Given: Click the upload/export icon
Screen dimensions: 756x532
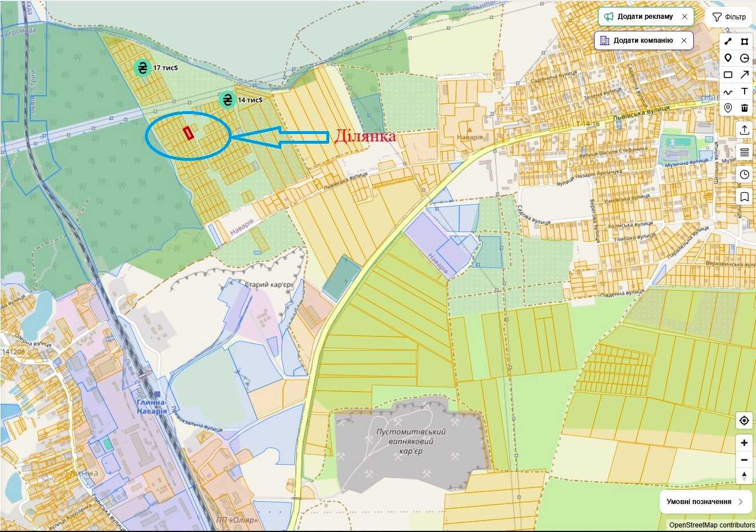Looking at the screenshot, I should coord(745,130).
